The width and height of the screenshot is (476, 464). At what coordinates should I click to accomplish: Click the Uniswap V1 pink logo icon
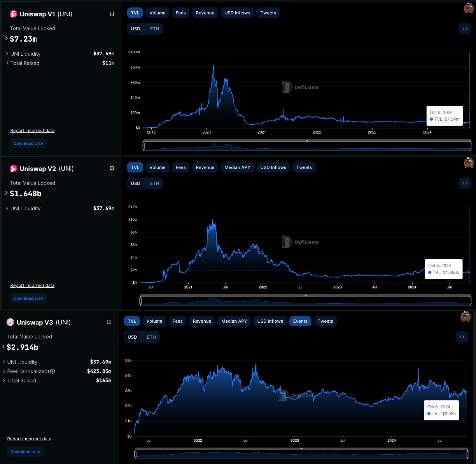[14, 14]
